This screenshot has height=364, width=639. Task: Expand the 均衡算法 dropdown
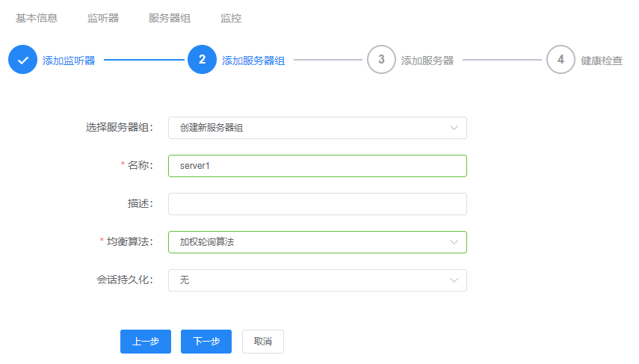tap(317, 242)
